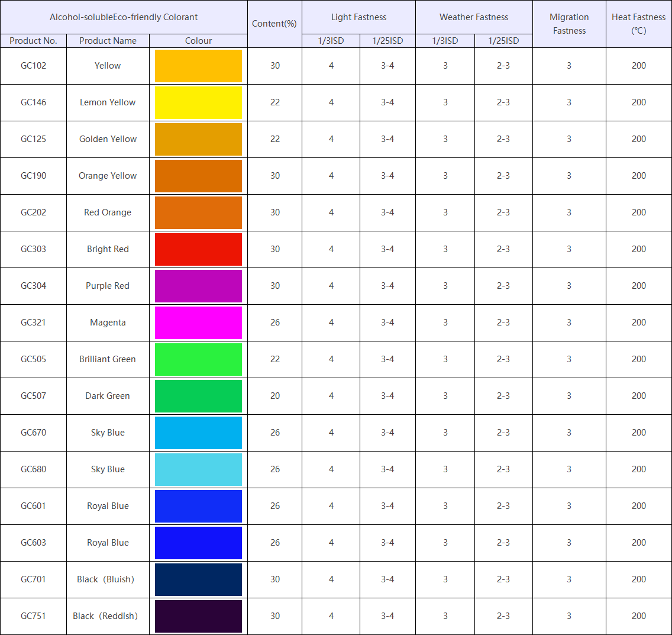
Task: Click the 'Black (Reddish)' product name
Action: point(105,616)
